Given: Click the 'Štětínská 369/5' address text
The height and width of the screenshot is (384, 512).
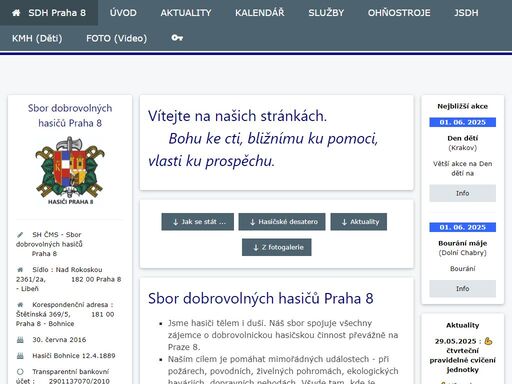Looking at the screenshot, I should pos(43,314).
